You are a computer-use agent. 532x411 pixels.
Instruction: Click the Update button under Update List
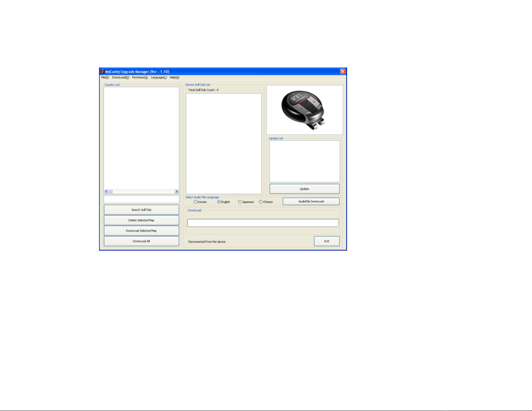(x=304, y=189)
